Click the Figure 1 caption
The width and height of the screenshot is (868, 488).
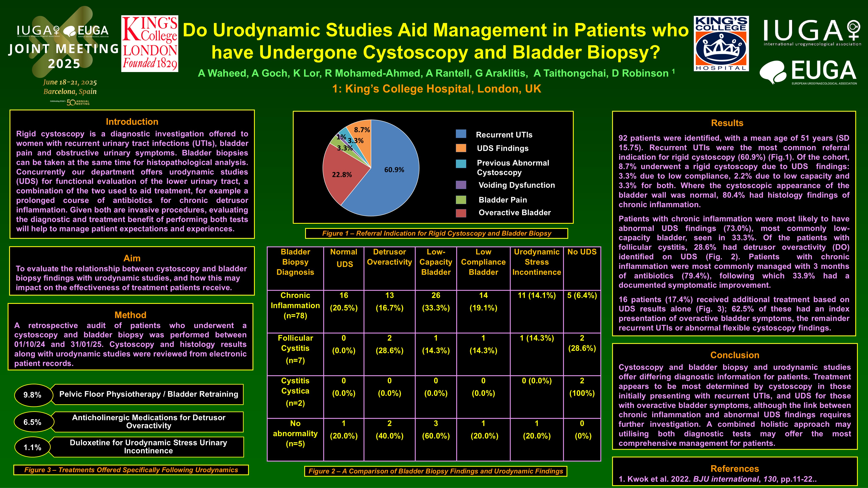point(436,233)
